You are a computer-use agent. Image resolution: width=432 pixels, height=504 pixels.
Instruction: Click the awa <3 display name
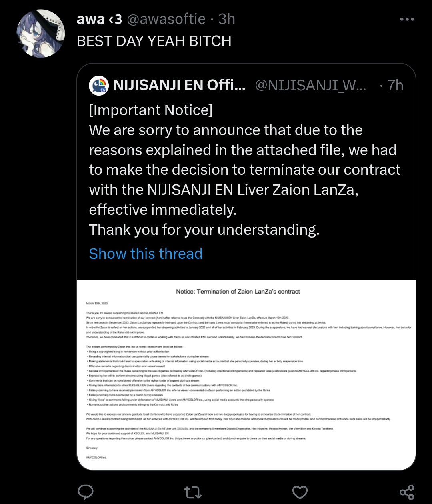point(99,19)
